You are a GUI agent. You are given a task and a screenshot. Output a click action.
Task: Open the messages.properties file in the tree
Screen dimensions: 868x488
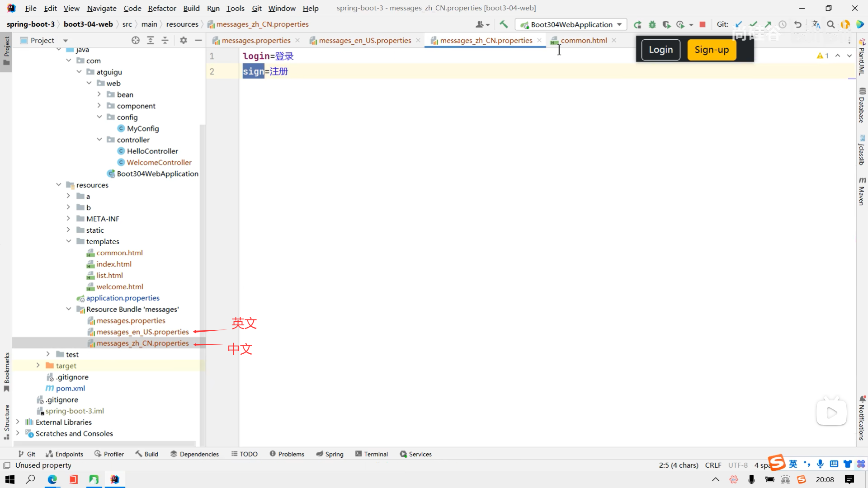pos(131,320)
